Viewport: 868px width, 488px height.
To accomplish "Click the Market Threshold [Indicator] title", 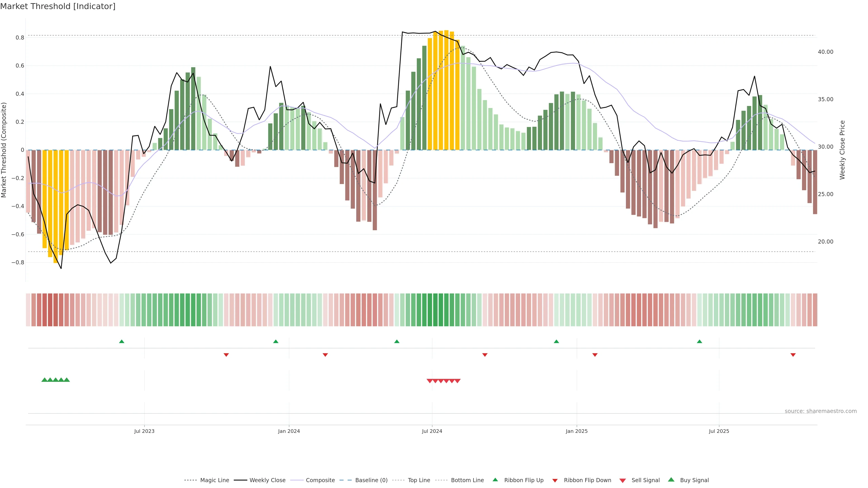I will tap(58, 6).
